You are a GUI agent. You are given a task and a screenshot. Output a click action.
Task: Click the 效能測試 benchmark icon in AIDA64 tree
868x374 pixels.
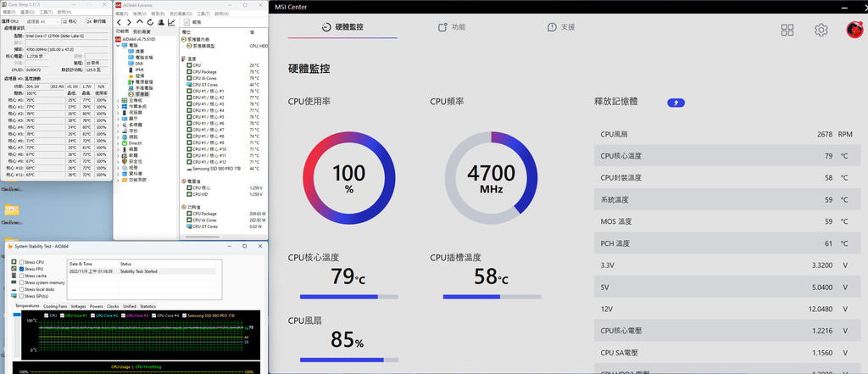click(x=125, y=180)
